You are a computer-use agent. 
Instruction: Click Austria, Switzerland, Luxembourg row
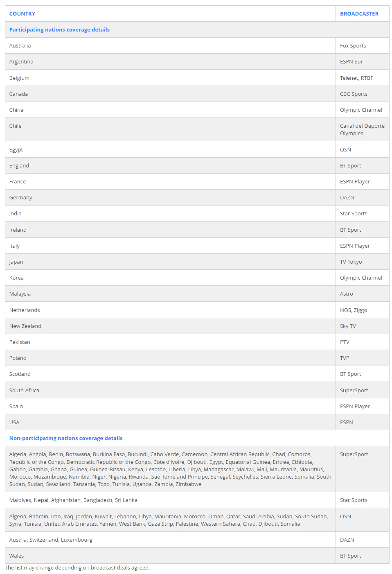51,540
